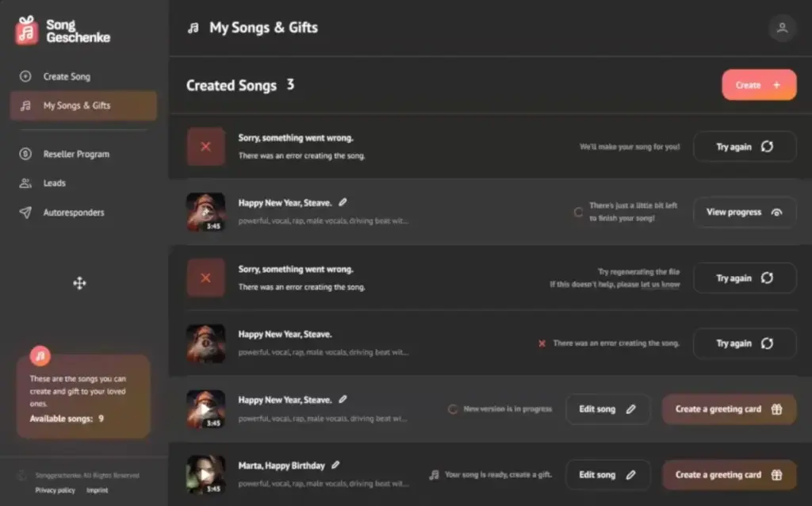Click the music note icon in page header
Screen dimensions: 812x506
pyautogui.click(x=193, y=29)
